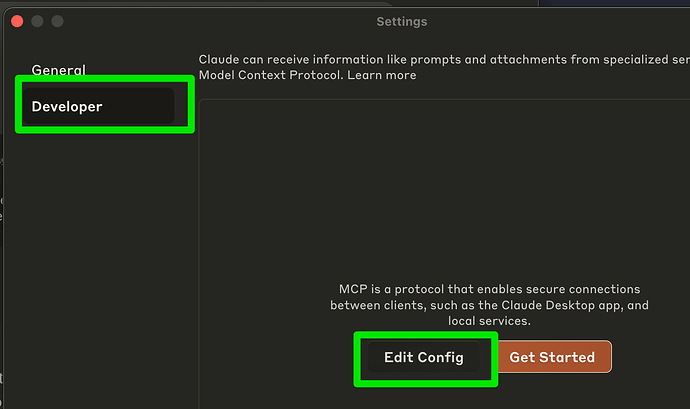Click the 'Claude can receive information' sentence

pos(444,59)
